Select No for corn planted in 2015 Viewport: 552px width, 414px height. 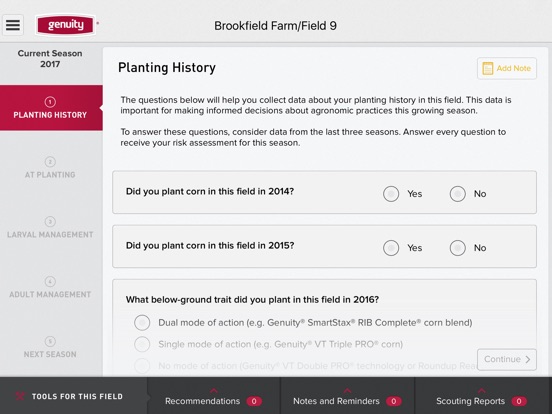point(458,248)
